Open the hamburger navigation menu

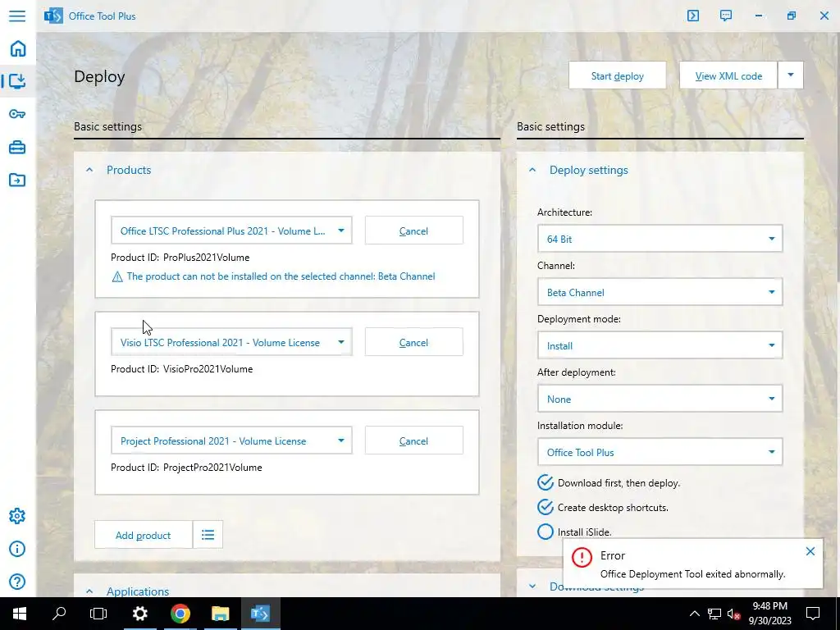(x=17, y=16)
